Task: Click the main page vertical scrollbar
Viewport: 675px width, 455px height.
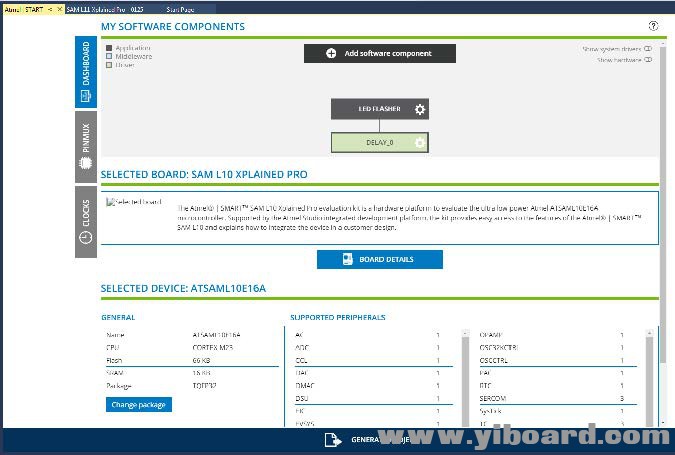Action: click(x=663, y=207)
